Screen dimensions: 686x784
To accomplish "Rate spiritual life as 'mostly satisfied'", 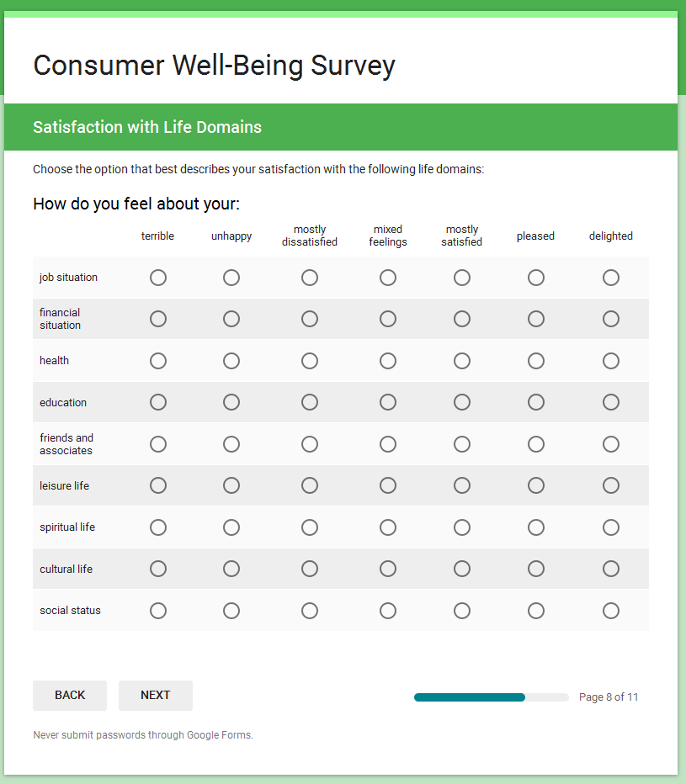I will click(462, 527).
